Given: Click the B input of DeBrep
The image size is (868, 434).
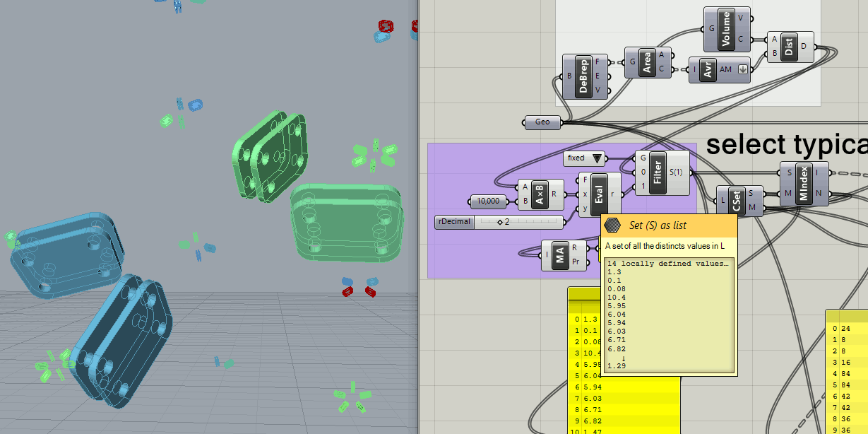Looking at the screenshot, I should point(569,76).
